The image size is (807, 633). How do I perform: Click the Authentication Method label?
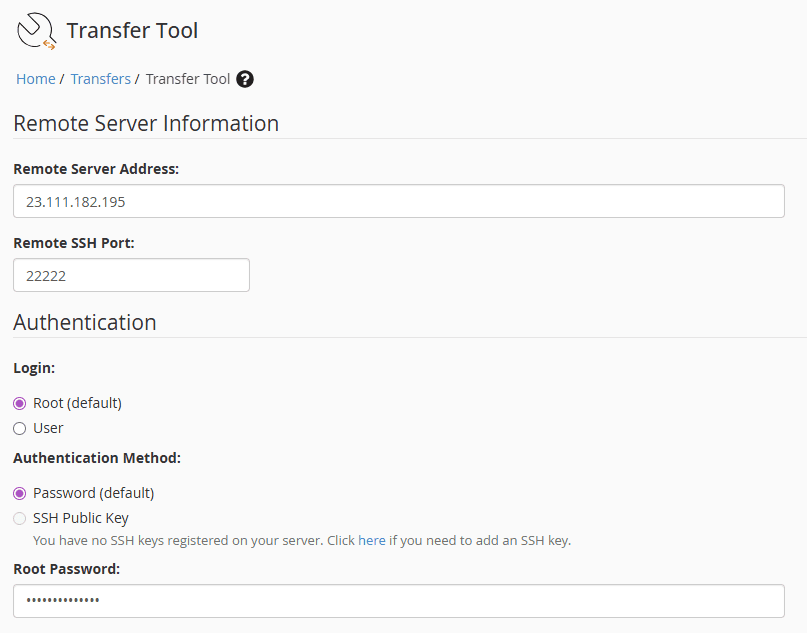click(96, 458)
